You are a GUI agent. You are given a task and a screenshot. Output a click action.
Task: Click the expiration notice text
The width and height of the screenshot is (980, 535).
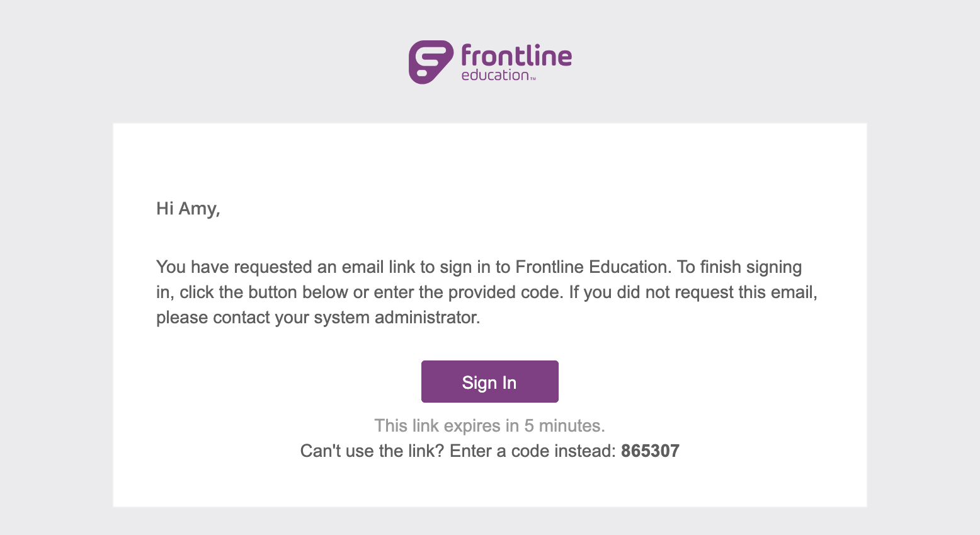[489, 425]
